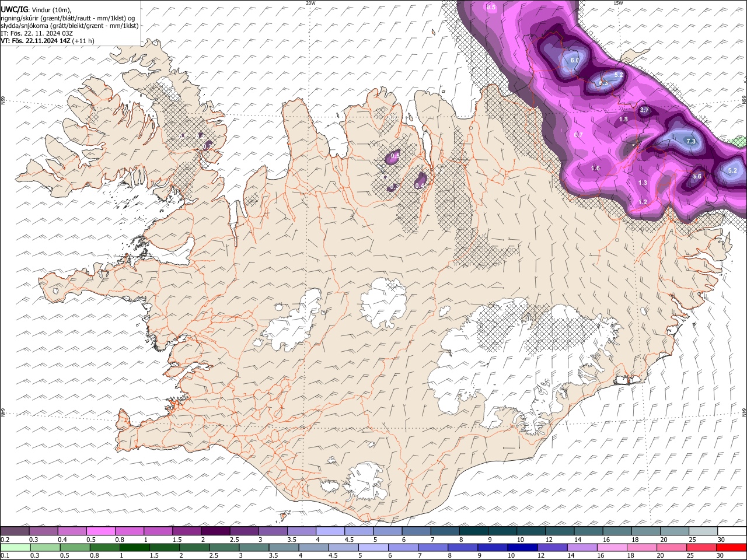Viewport: 747px width, 560px height.
Task: Click the 3.7 snowfall value label
Action: [x=644, y=110]
